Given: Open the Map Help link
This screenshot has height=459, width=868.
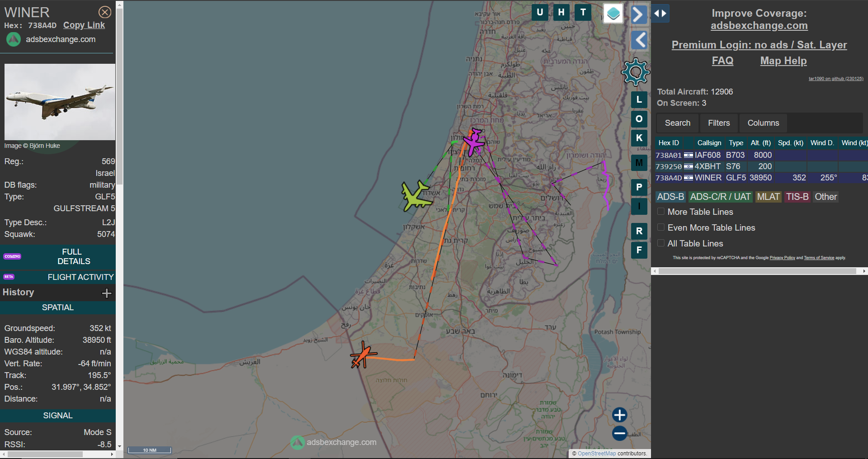Looking at the screenshot, I should (783, 61).
